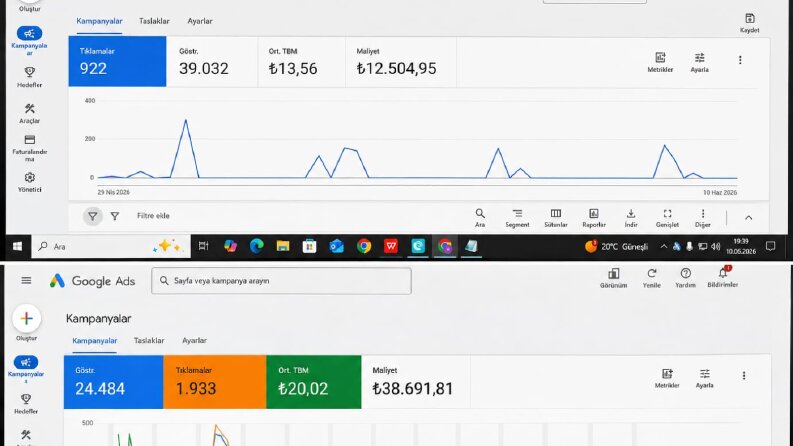Switch to Kampanyalar tab in lower window
This screenshot has width=793, height=446.
pos(95,341)
